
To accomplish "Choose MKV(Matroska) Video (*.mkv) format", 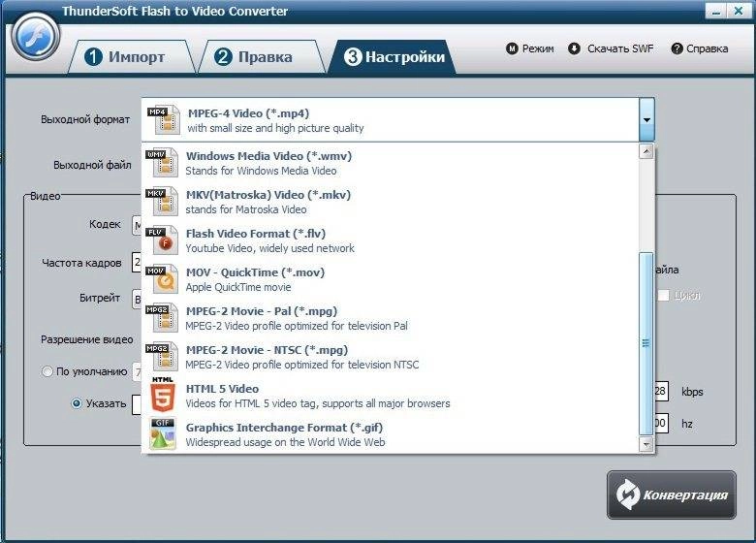I will [390, 202].
